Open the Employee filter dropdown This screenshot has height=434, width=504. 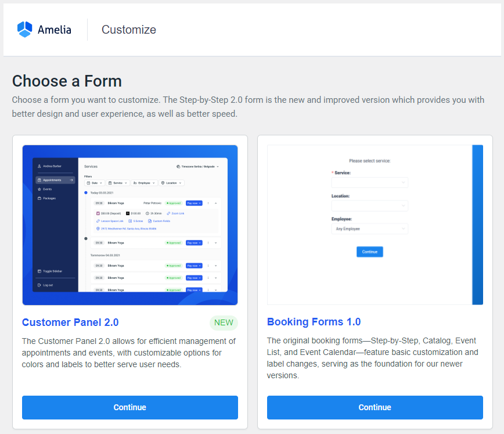(145, 183)
